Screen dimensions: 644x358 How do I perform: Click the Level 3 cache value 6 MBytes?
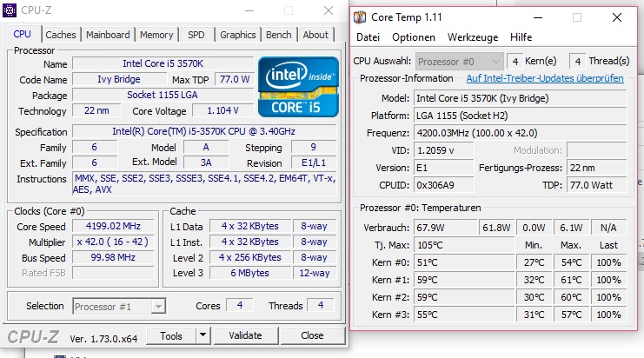pos(249,273)
